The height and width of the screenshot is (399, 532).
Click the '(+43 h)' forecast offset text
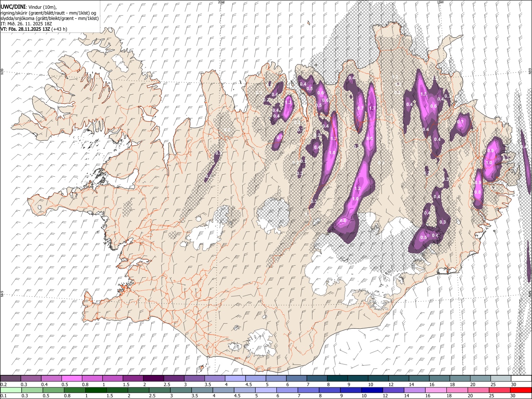point(60,29)
